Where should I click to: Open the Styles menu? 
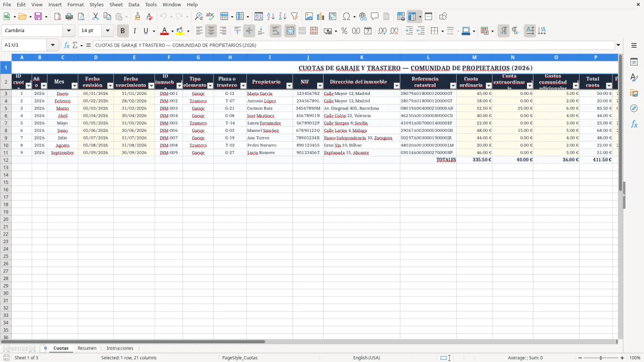point(97,4)
